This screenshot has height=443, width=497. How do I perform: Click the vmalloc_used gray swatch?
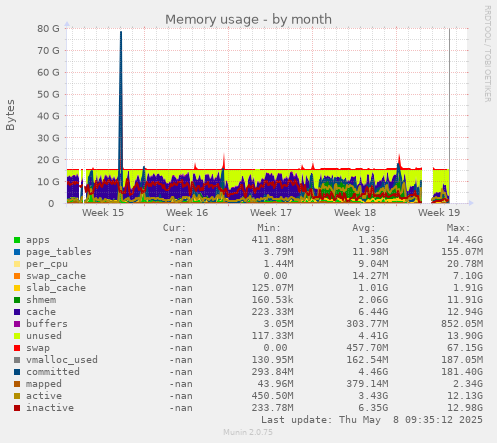tap(17, 360)
